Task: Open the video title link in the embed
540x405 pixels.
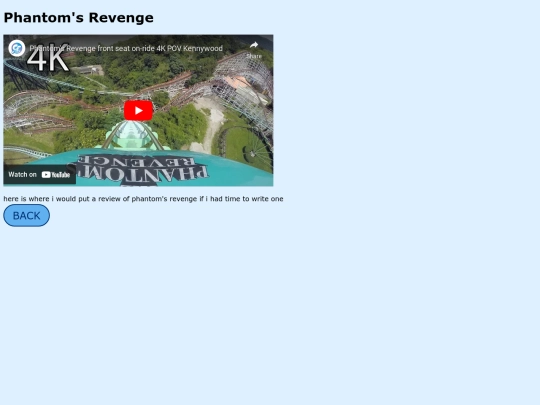Action: click(126, 49)
